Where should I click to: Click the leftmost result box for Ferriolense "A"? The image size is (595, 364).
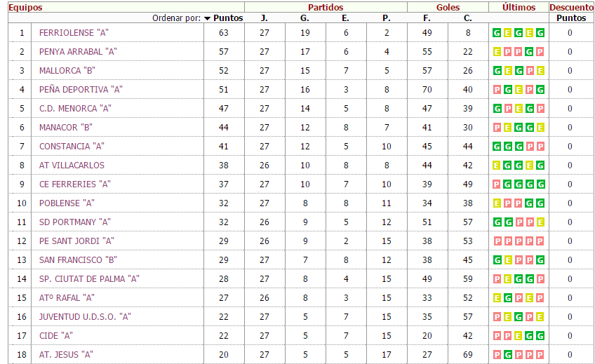click(497, 33)
